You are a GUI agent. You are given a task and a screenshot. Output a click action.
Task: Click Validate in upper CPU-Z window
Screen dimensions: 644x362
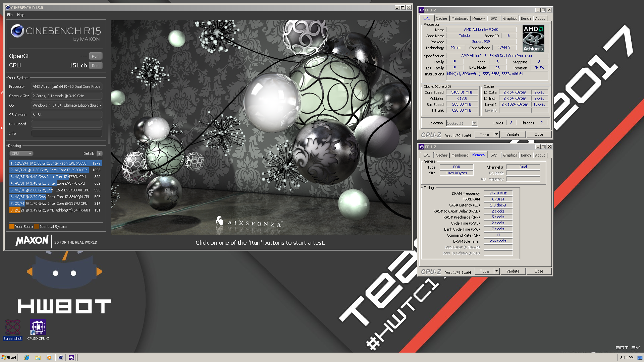point(513,134)
